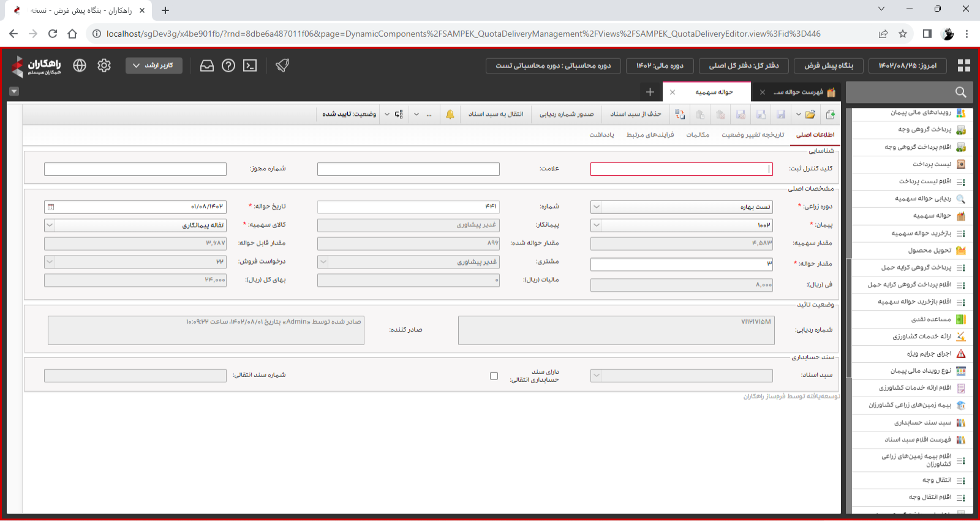Open the settings gear in the header

104,65
